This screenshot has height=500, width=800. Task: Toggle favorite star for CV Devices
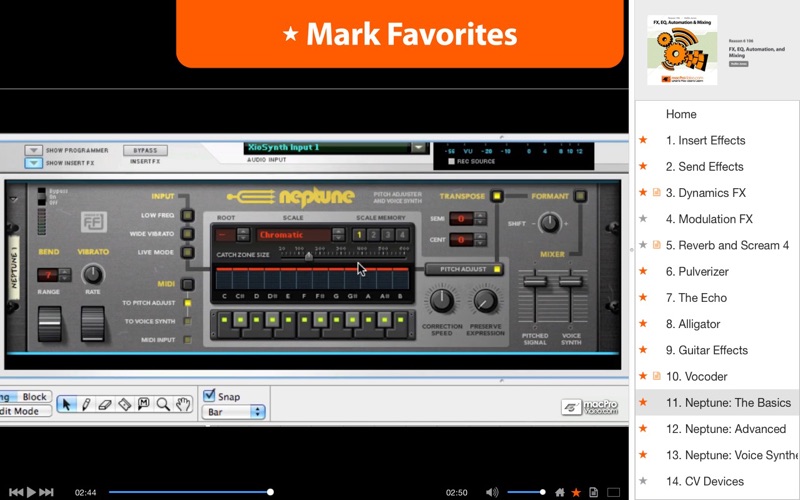click(643, 481)
